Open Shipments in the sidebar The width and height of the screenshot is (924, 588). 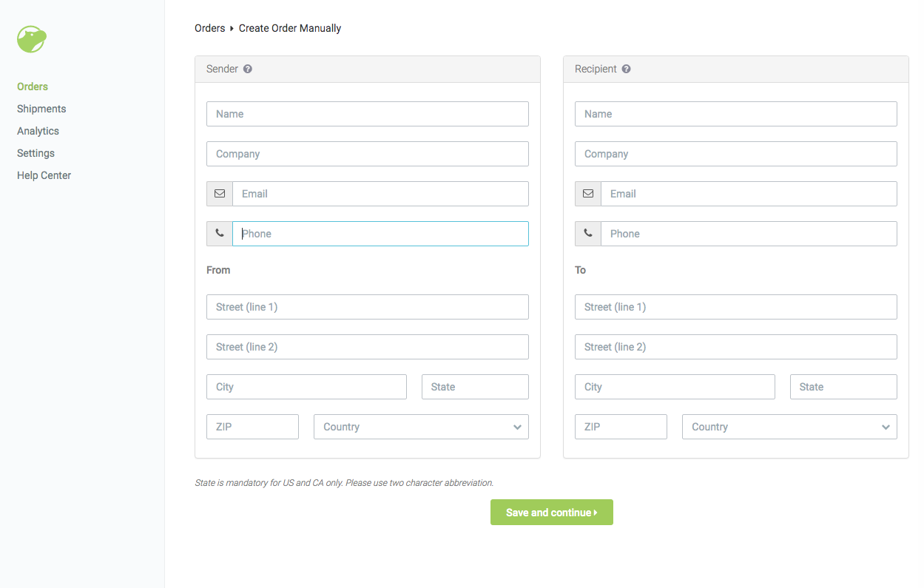[x=41, y=109]
